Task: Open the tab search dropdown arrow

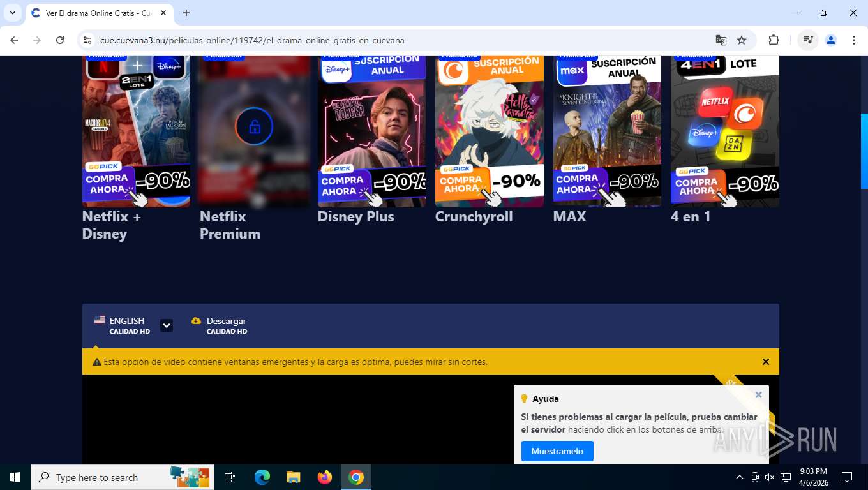Action: point(12,13)
